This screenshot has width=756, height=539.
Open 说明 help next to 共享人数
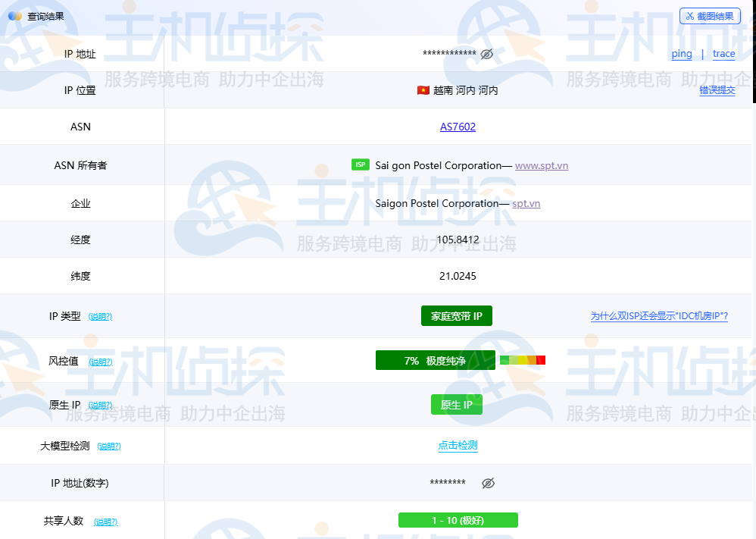[x=105, y=522]
